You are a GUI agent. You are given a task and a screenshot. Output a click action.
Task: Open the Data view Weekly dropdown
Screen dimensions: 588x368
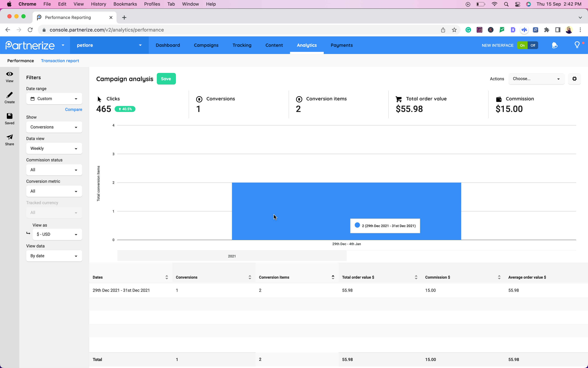coord(54,148)
